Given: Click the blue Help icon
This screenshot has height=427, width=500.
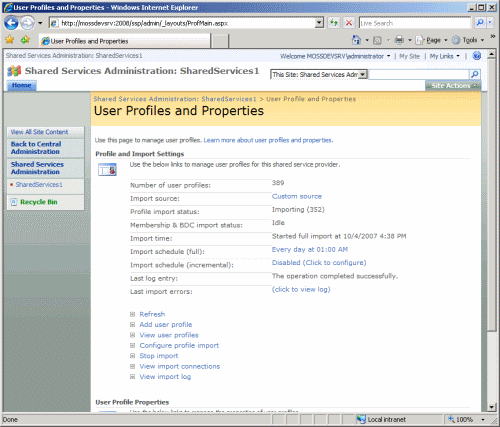Looking at the screenshot, I should [477, 56].
